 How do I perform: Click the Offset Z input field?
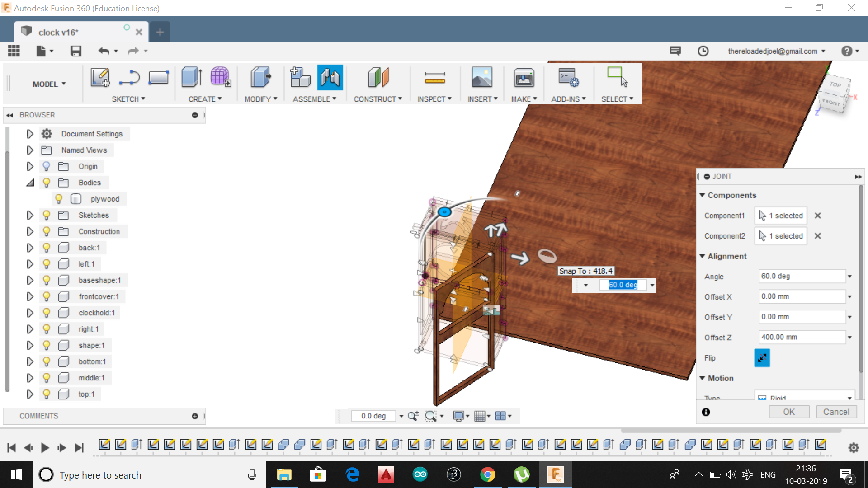click(801, 337)
